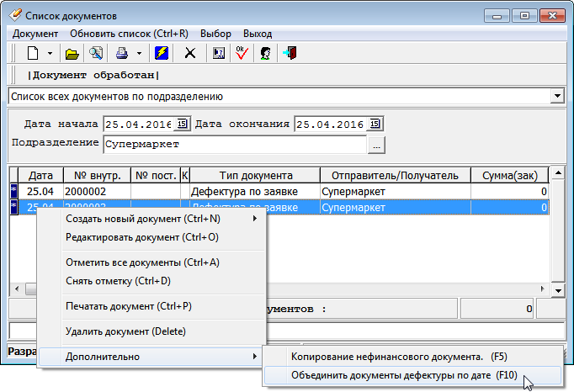
Task: Click the calendar period toolbar icon
Action: [219, 54]
